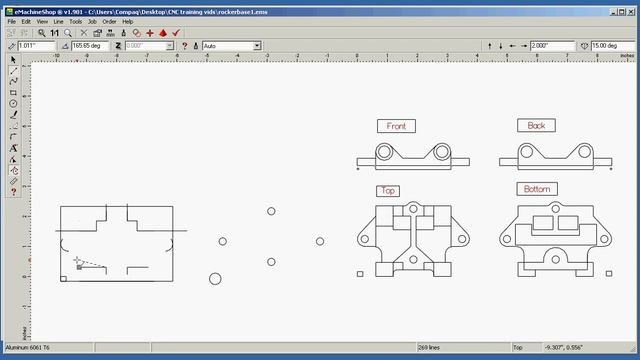
Task: Open the Help menu
Action: 128,22
